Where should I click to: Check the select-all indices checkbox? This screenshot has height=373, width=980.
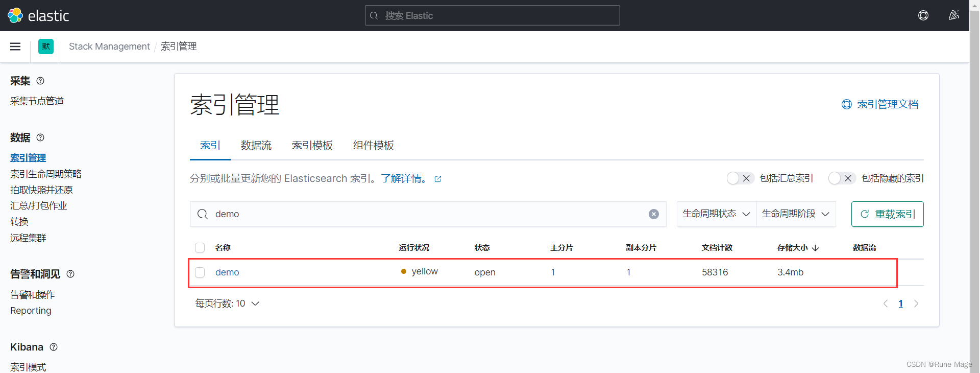coord(200,248)
